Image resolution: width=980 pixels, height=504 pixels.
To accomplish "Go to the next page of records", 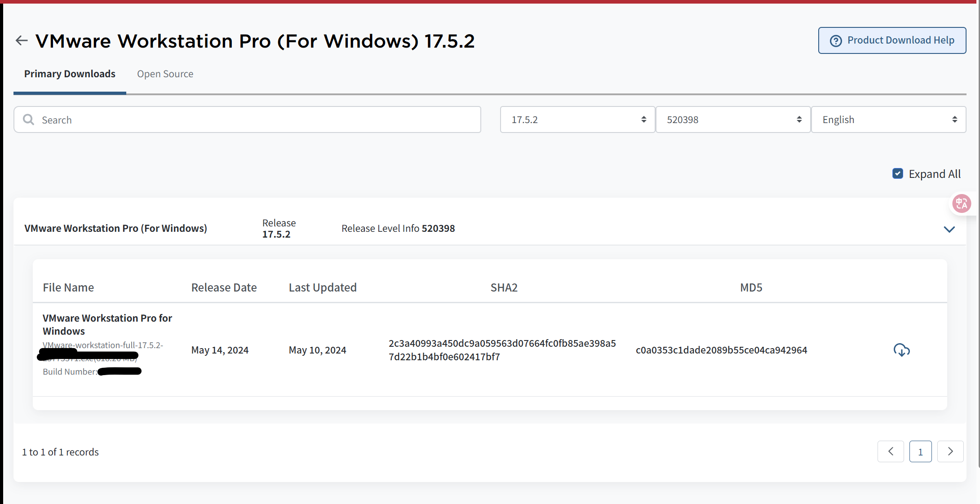I will pos(950,451).
